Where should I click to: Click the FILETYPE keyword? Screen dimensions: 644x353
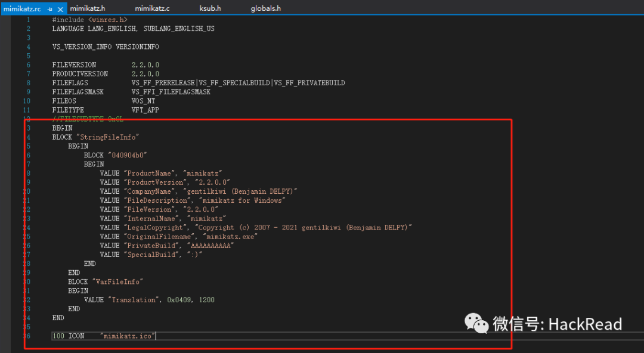pos(68,110)
